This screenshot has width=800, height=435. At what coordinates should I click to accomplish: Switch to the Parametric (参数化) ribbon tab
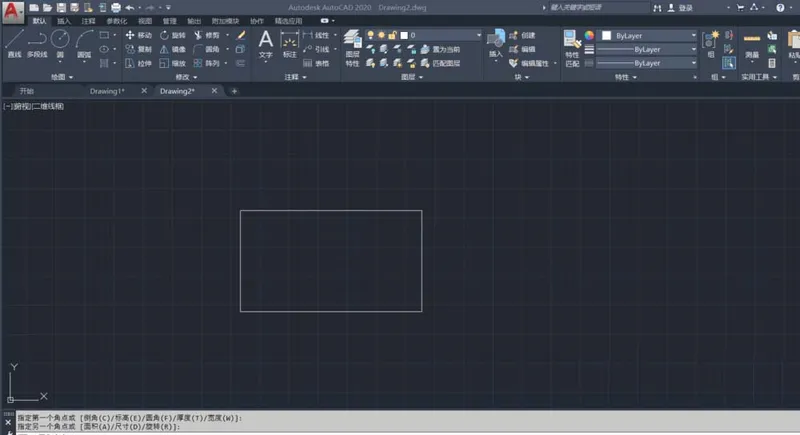click(x=116, y=21)
